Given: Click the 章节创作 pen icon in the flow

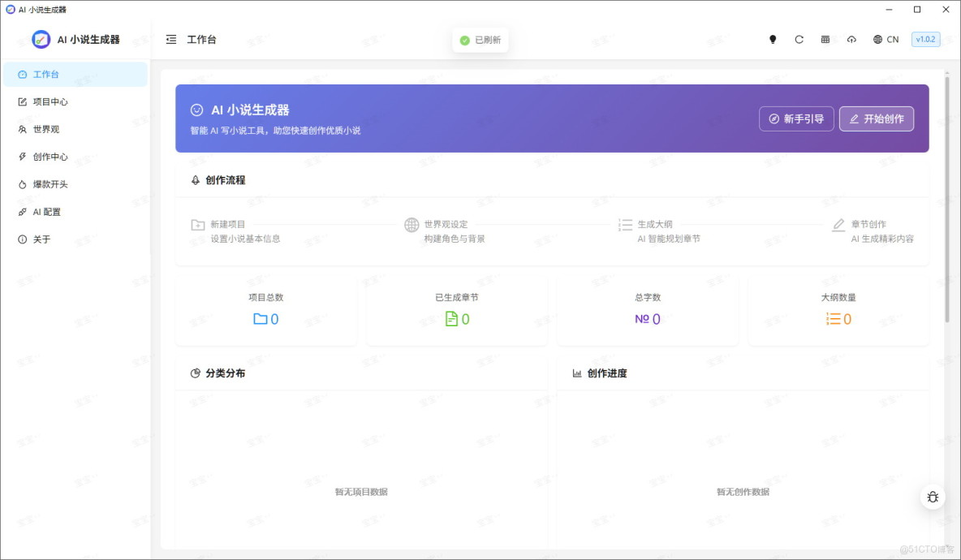Looking at the screenshot, I should (839, 224).
